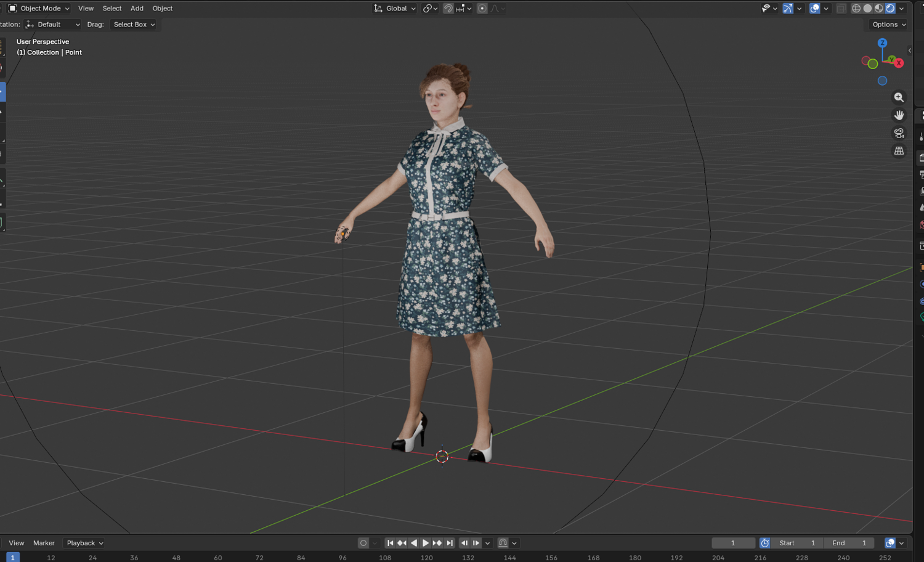
Task: Click the Options button
Action: 889,25
